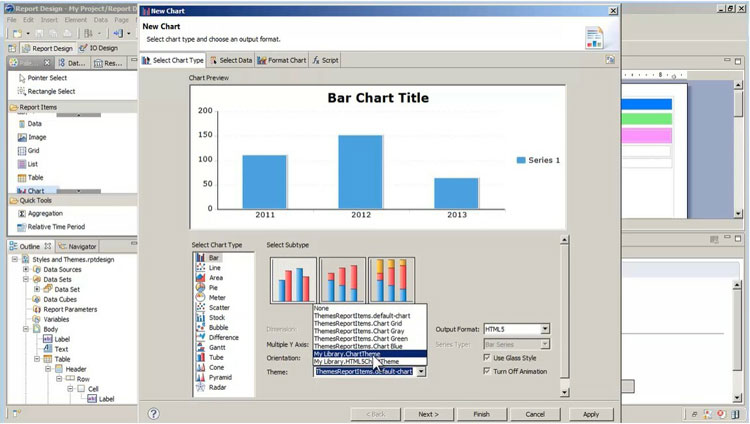Select the stacked bar chart subtype
Image resolution: width=750 pixels, height=424 pixels.
pos(343,281)
